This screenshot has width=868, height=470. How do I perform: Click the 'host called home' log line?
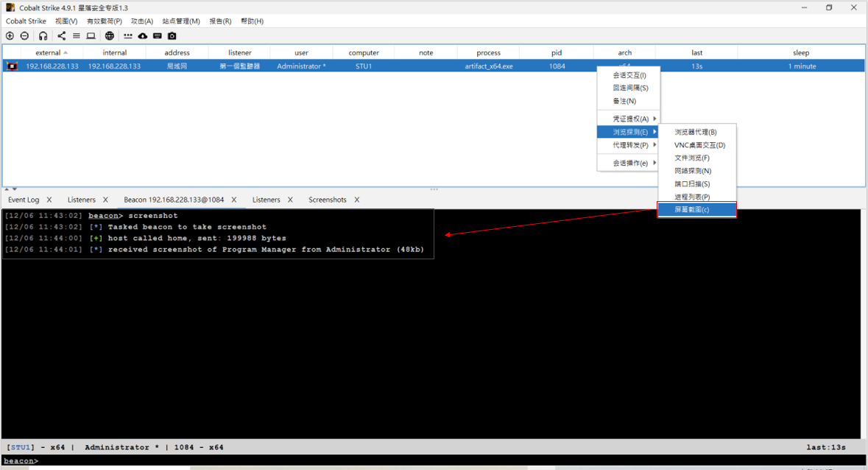[x=146, y=238]
